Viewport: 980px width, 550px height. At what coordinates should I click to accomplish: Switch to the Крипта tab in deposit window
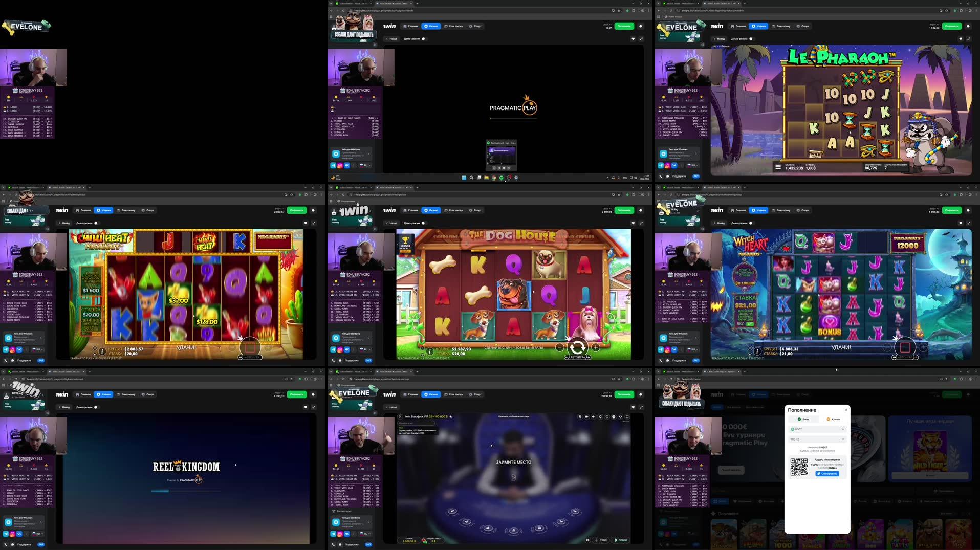(x=835, y=419)
